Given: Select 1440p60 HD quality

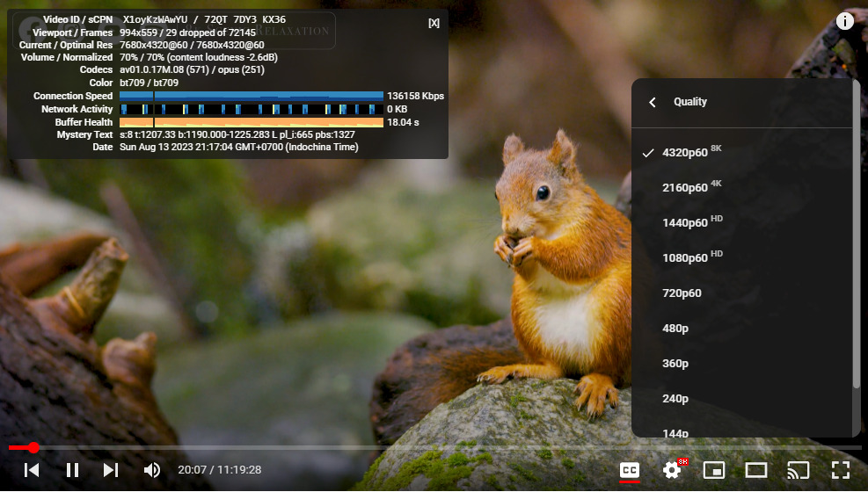Looking at the screenshot, I should click(743, 223).
